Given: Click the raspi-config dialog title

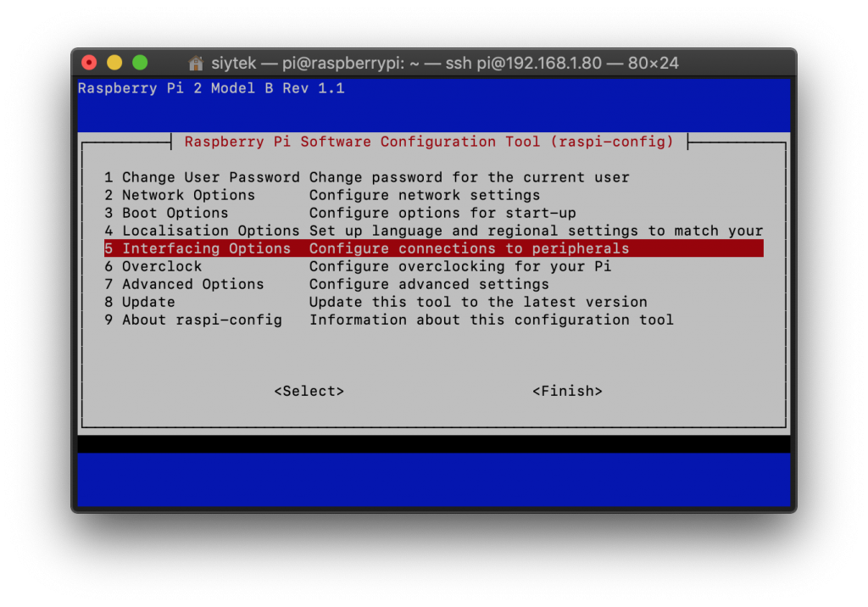Looking at the screenshot, I should coord(428,142).
